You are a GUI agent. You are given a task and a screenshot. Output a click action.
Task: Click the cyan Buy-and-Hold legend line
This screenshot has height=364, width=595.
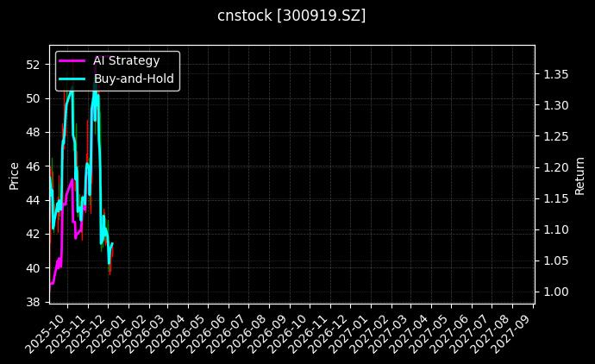72,79
